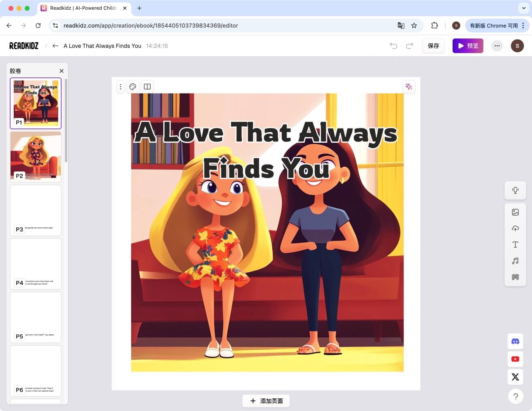Expand the Chrome browser options menu

coord(524,25)
